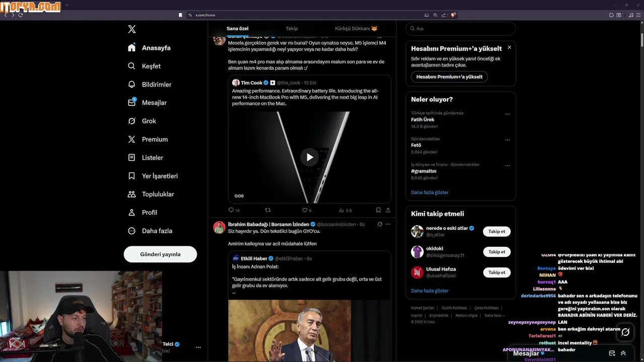Viewport: 644px width, 362px height.
Task: Open Tim Cook's name in quoted post
Action: tap(252, 82)
